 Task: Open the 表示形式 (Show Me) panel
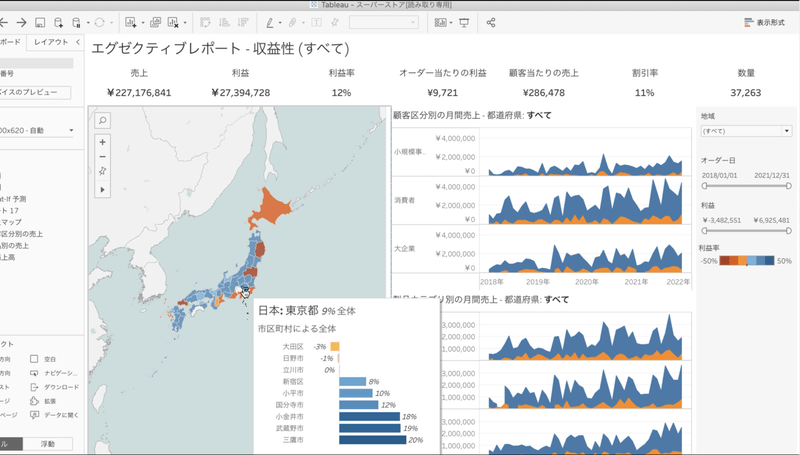click(x=765, y=22)
